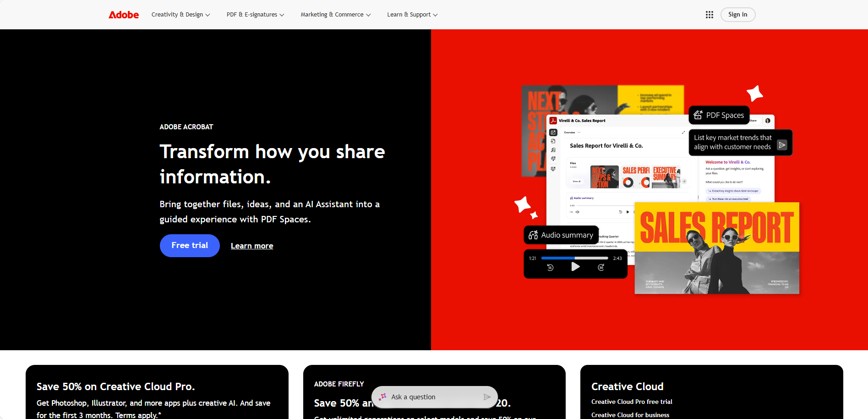Click the "ADOBE FIREFLY" label
The image size is (868, 419).
click(339, 384)
